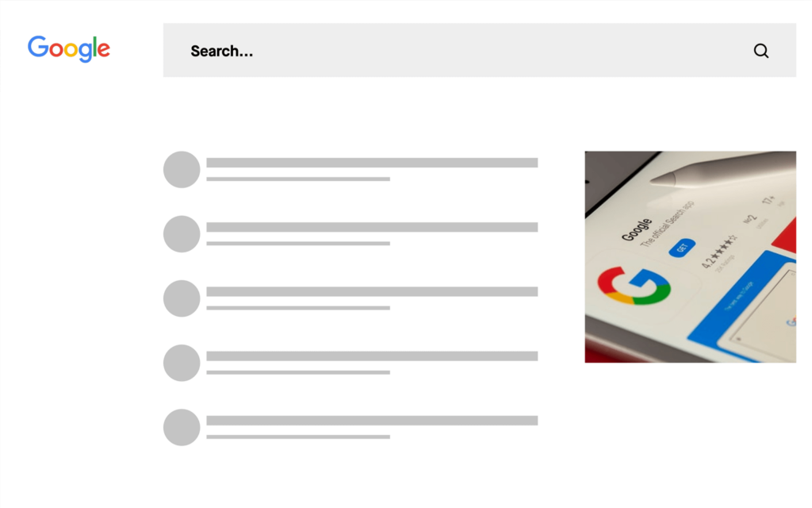
Task: Select the third result's short subtitle line
Action: [298, 307]
